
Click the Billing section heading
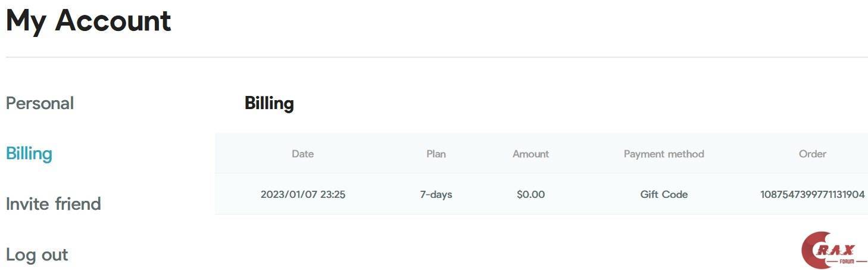(269, 104)
